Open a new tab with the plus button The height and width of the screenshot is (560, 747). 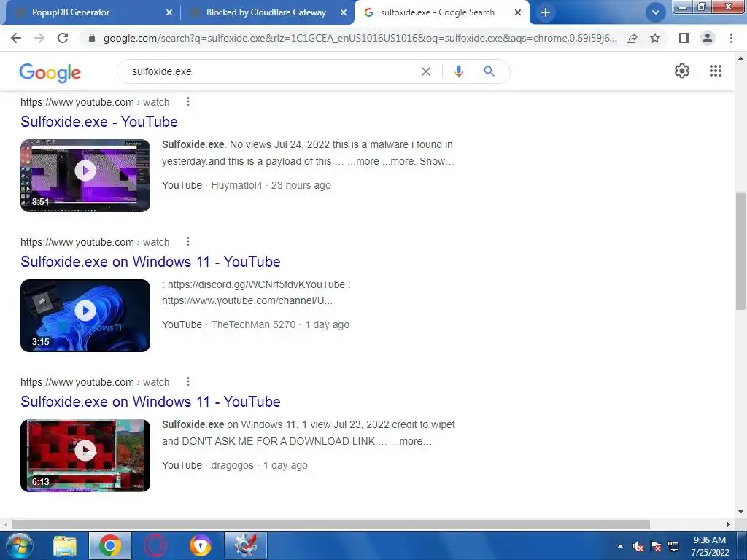546,13
